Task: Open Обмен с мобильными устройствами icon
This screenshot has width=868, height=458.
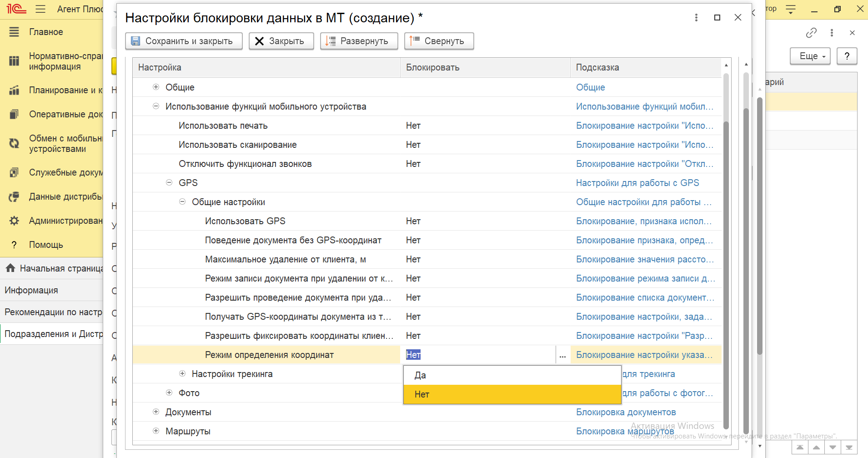Action: [x=14, y=143]
